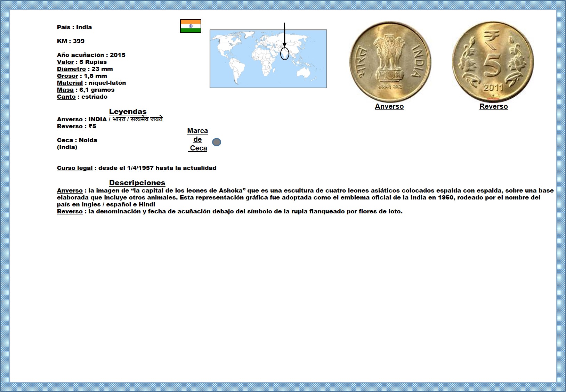Screen dimensions: 566x392
Task: Click 'Diámetro : 23 mm' line
Action: click(85, 69)
